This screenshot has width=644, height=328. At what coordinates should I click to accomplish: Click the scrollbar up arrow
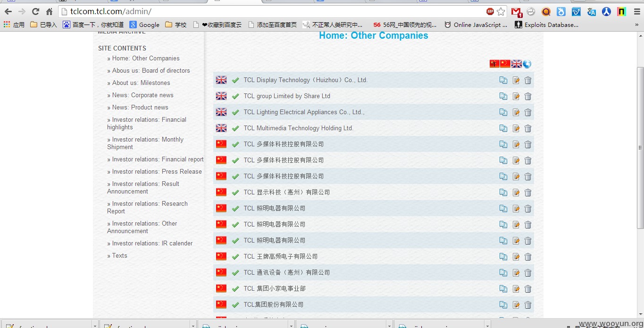pyautogui.click(x=640, y=35)
